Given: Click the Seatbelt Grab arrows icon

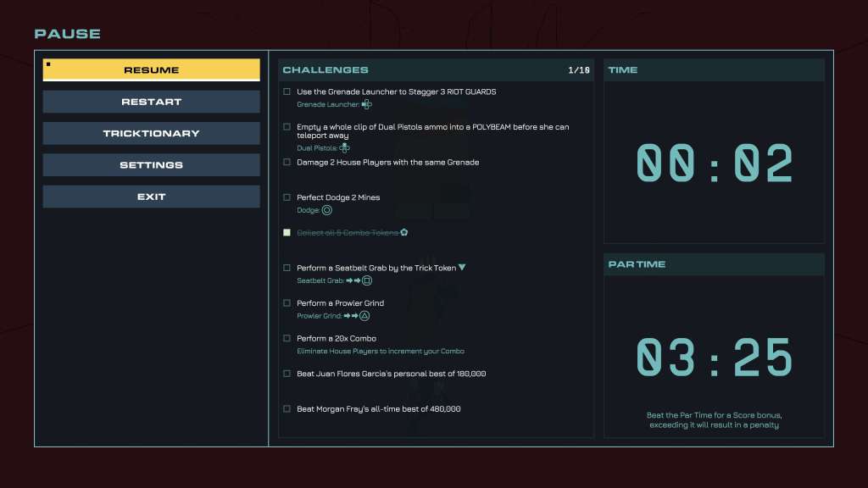Looking at the screenshot, I should coord(353,280).
